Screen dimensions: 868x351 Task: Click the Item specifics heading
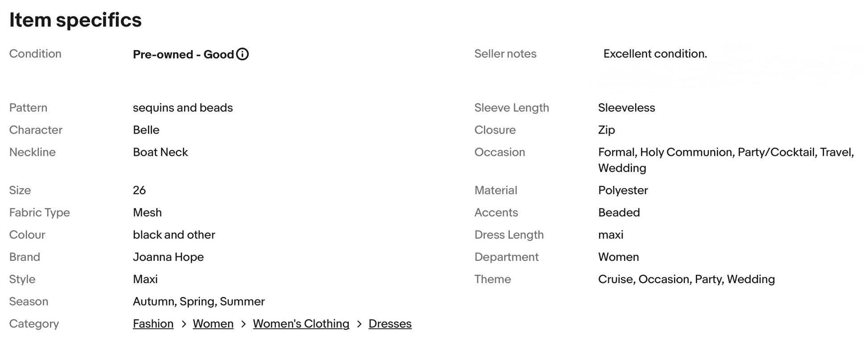coord(75,20)
